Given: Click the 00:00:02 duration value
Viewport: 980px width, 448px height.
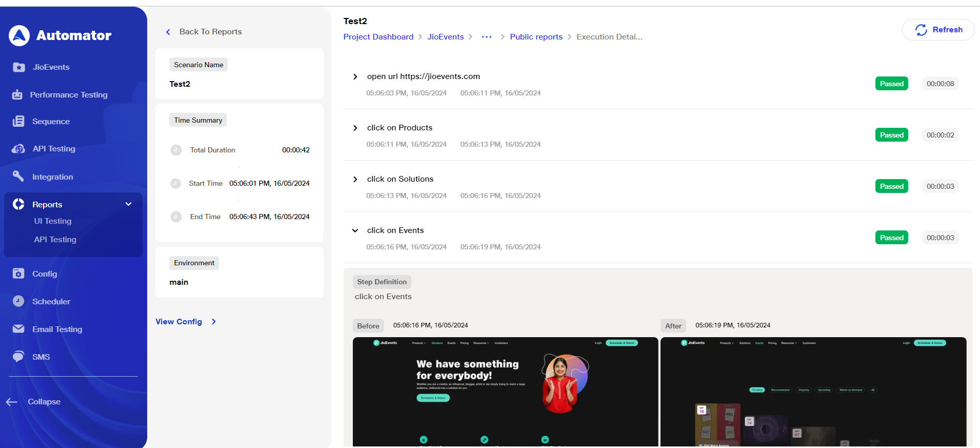Looking at the screenshot, I should tap(940, 135).
